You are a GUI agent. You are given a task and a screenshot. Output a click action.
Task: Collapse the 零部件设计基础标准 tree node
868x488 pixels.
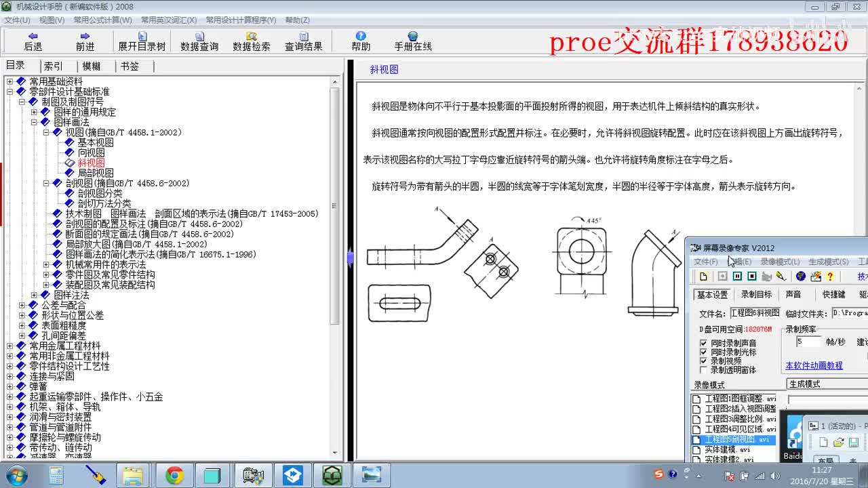[x=9, y=91]
